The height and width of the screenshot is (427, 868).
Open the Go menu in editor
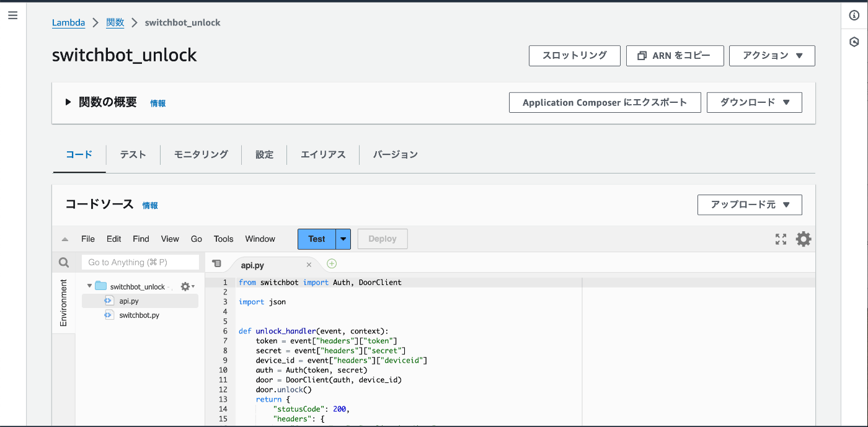[x=197, y=239]
